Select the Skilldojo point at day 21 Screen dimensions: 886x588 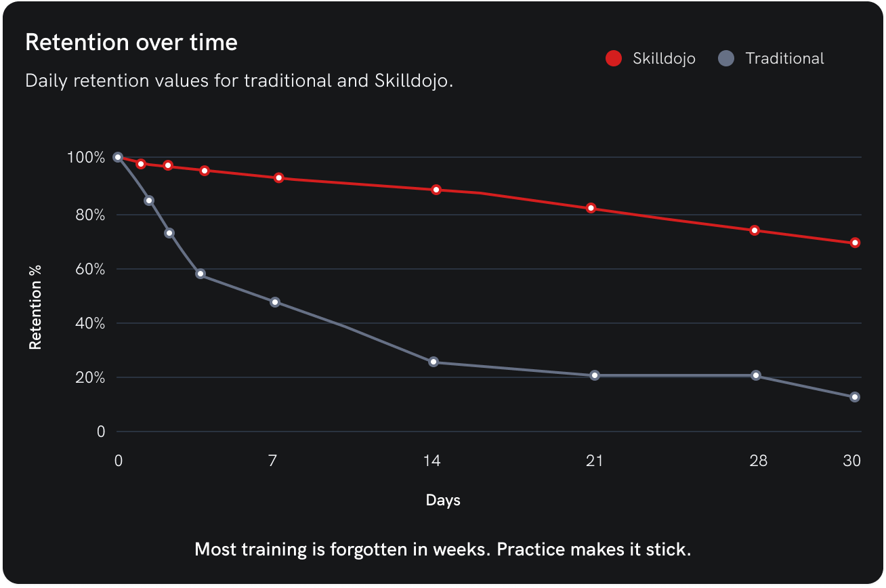[x=591, y=208]
